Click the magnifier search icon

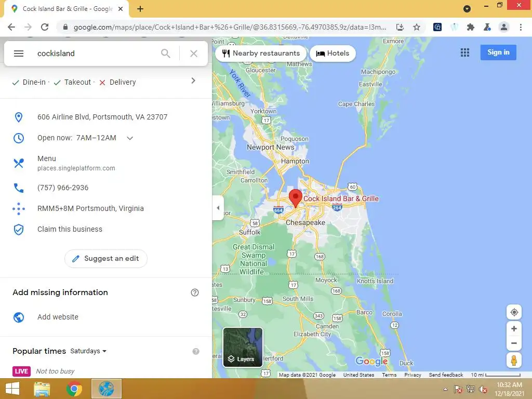166,54
